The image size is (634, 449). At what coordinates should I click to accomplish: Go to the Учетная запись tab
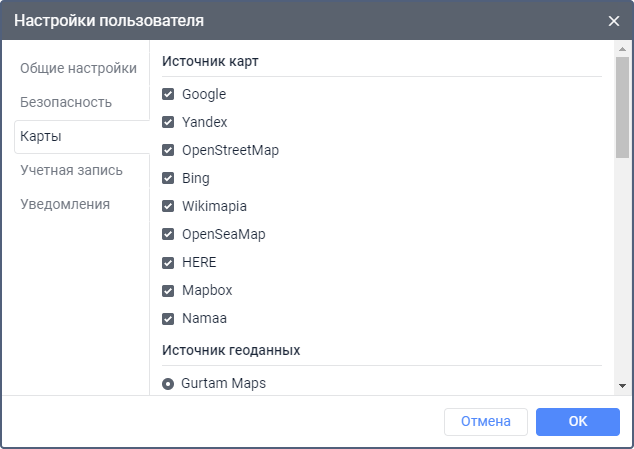[72, 170]
